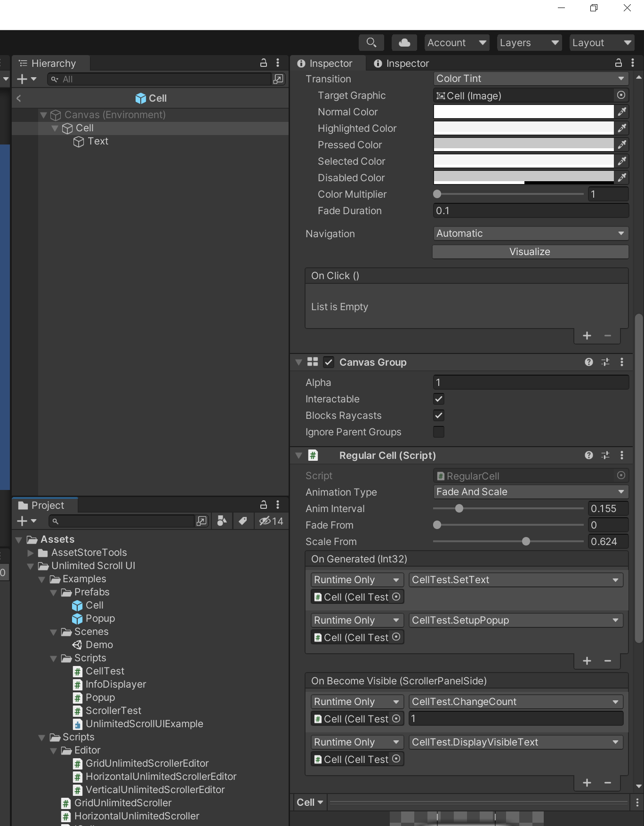Open Canvas Group preset settings
The height and width of the screenshot is (826, 644).
pos(605,362)
